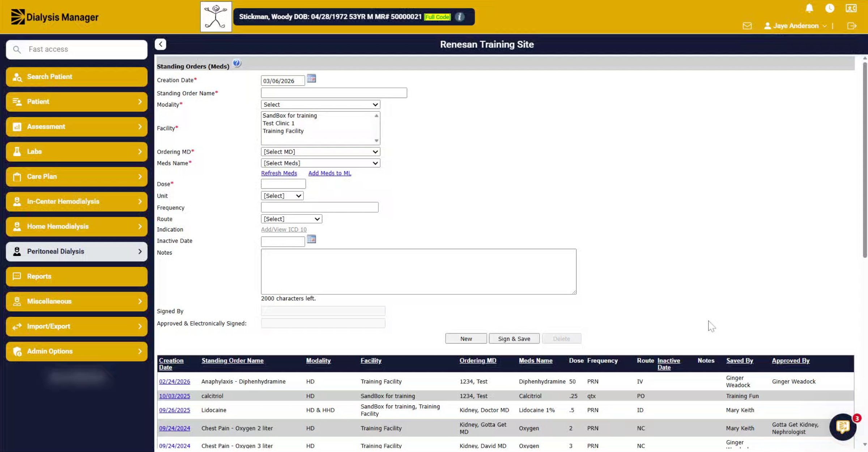Open the clock history icon
The image size is (868, 452).
click(x=830, y=8)
